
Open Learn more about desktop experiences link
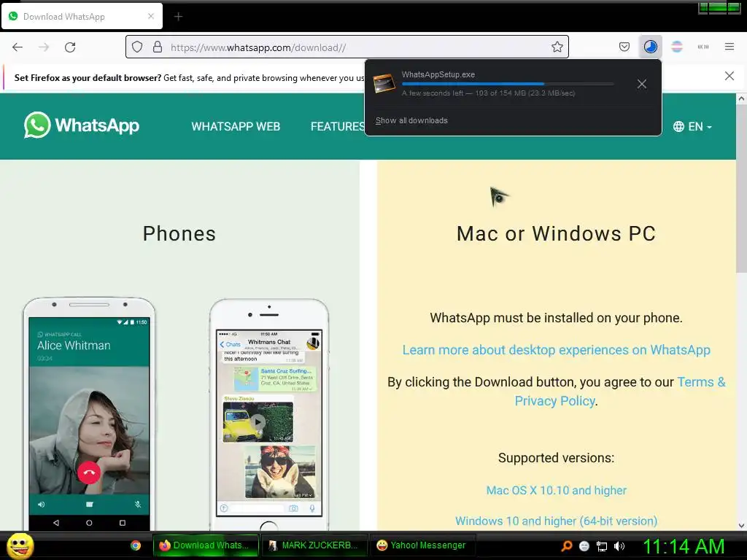point(556,349)
